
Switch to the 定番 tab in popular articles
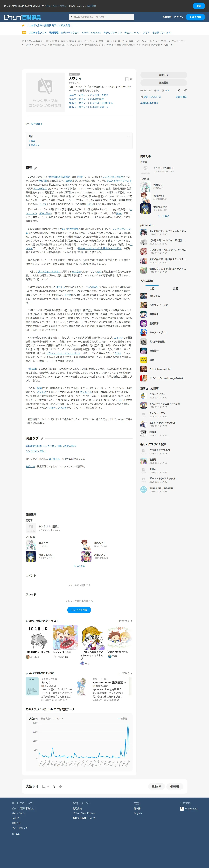pyautogui.click(x=175, y=289)
